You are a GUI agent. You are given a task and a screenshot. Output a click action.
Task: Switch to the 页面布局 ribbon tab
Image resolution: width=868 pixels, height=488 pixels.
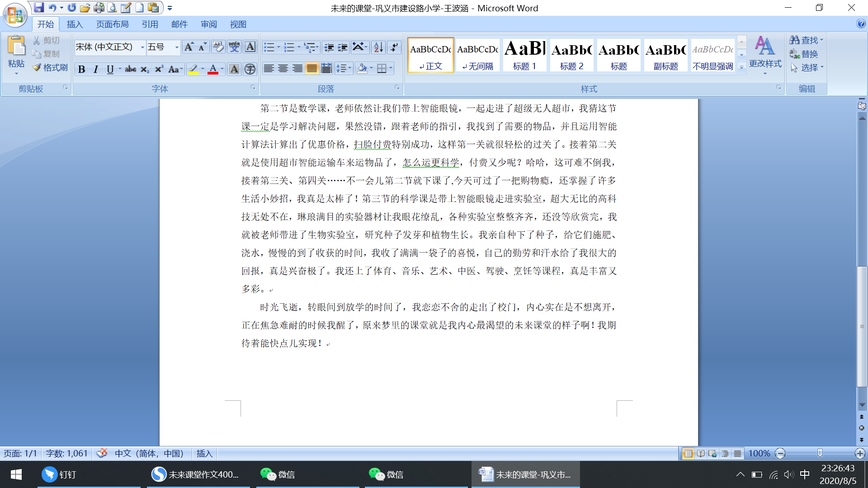click(x=112, y=24)
